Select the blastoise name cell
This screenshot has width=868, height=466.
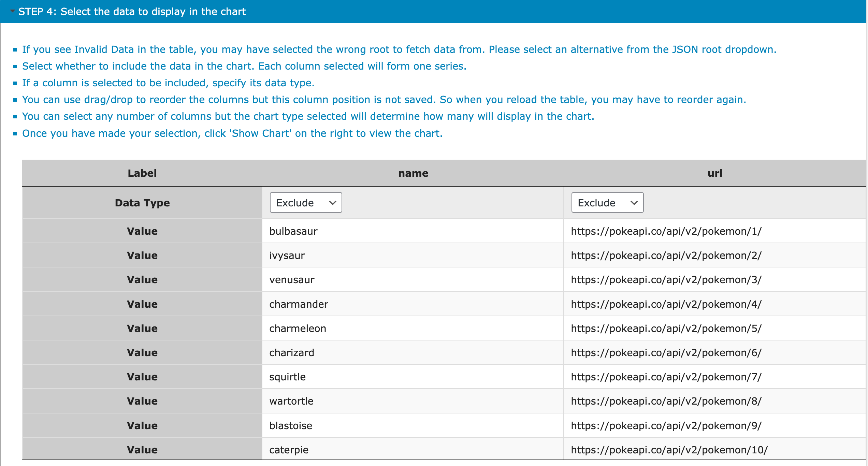(x=291, y=426)
